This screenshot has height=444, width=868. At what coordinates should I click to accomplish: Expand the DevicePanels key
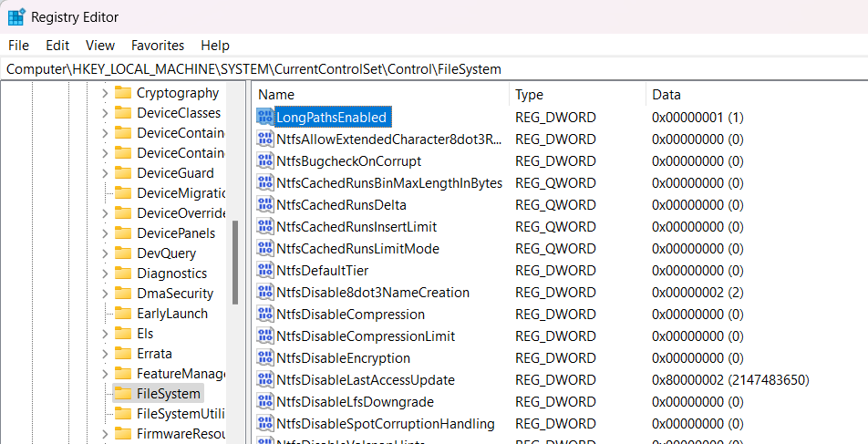105,233
